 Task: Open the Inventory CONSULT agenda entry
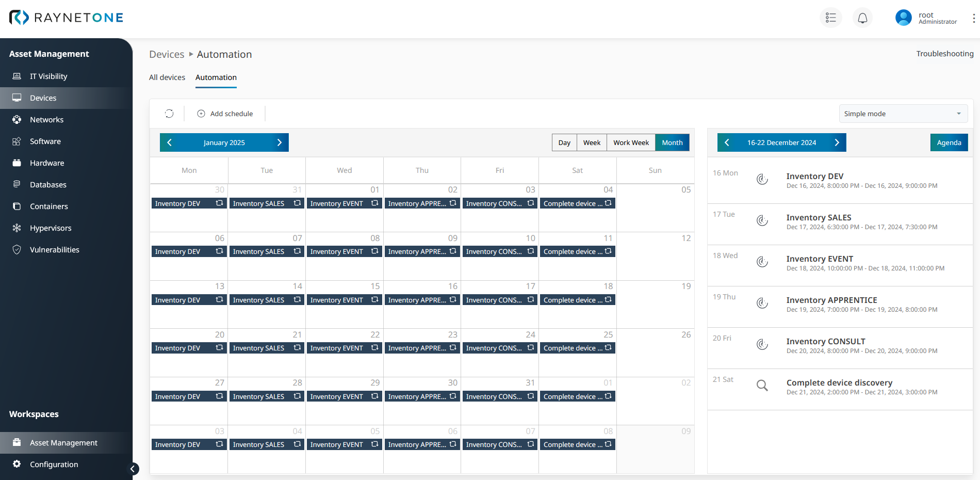825,342
